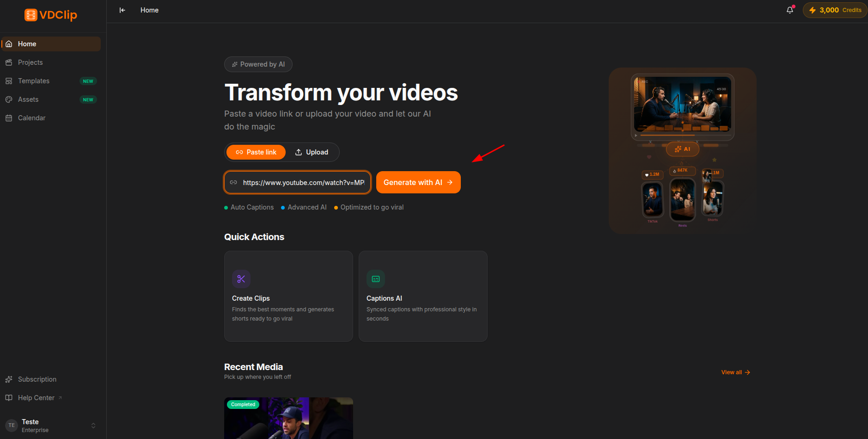Click View all recent media

735,372
